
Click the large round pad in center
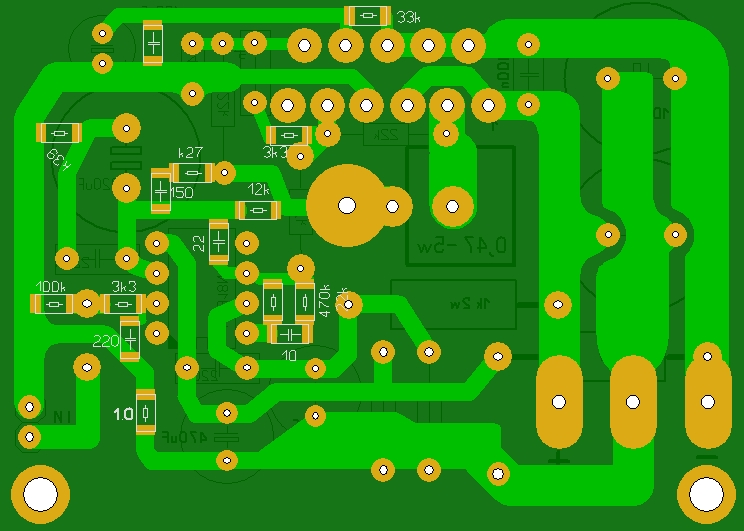pyautogui.click(x=347, y=205)
